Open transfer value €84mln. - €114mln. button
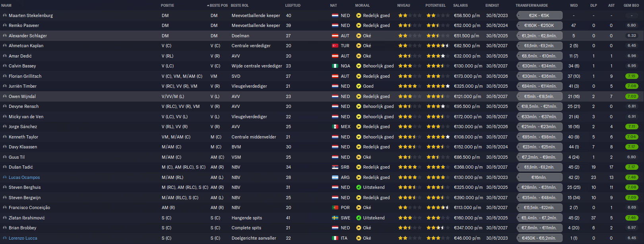The image size is (644, 244). [539, 86]
